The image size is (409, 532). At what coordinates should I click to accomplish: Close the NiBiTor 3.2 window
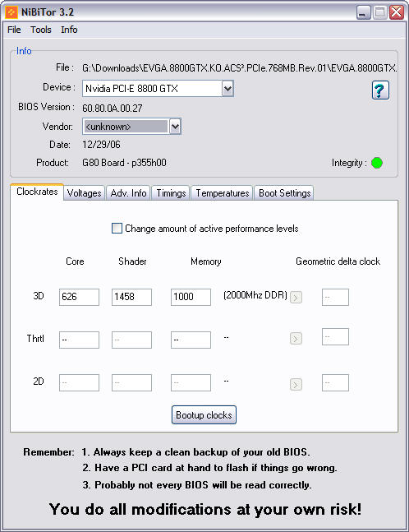tap(396, 13)
